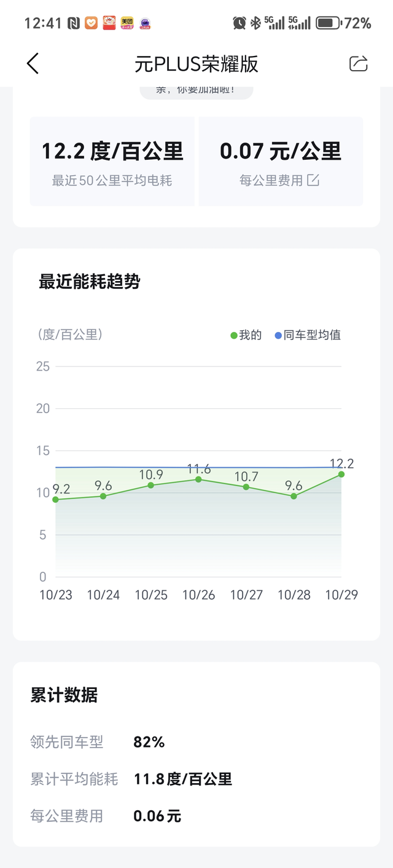The image size is (393, 868).
Task: Select the 10/23 data point 9.2
Action: (56, 499)
